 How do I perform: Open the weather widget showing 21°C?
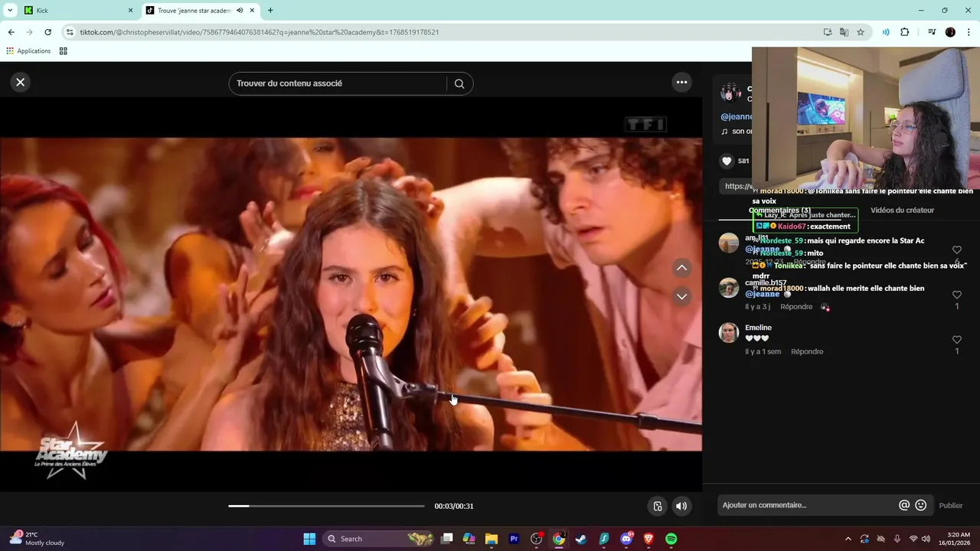(x=37, y=539)
